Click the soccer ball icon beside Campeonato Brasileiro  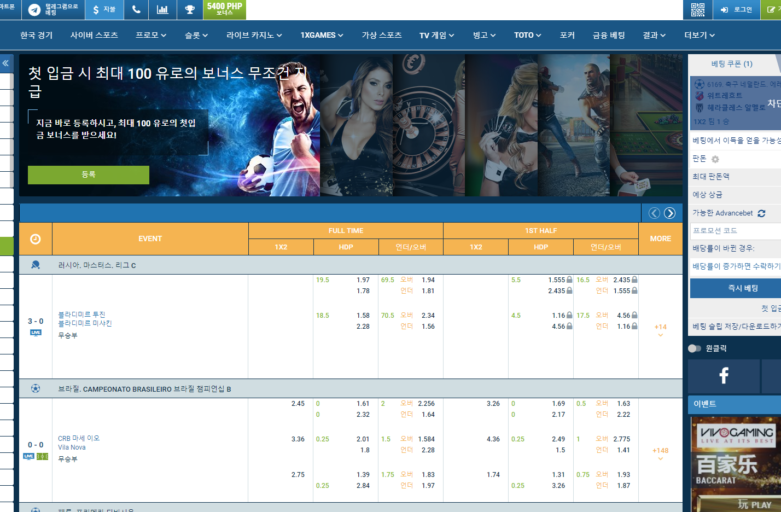(x=35, y=388)
